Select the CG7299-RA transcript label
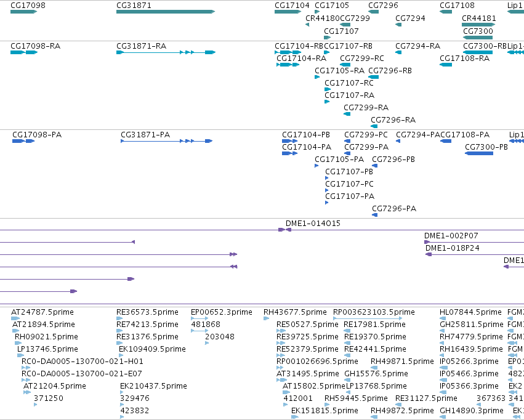 [x=366, y=108]
